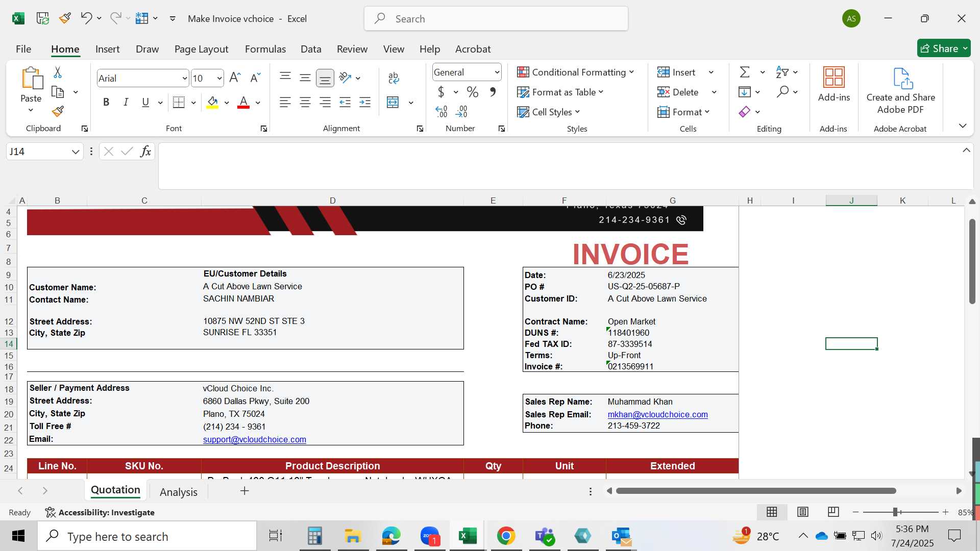This screenshot has width=980, height=551.
Task: Click the Fill down icon in Editing
Action: click(745, 92)
